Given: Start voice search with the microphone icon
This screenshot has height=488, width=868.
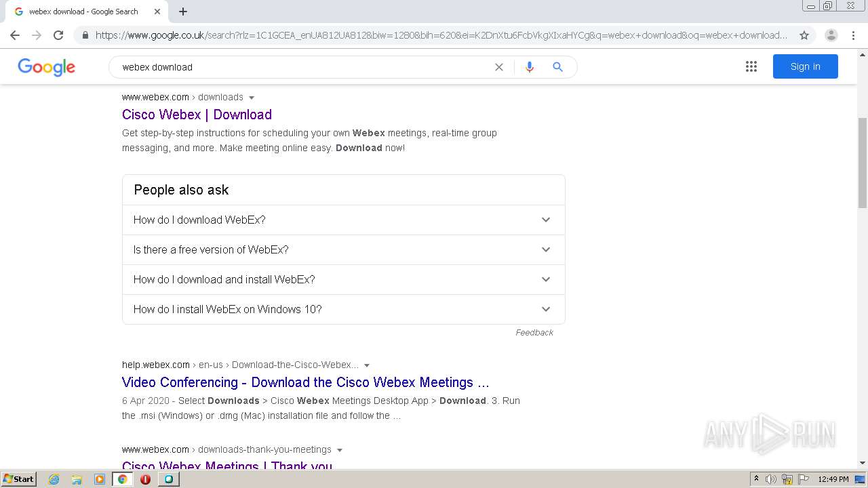Looking at the screenshot, I should (x=530, y=67).
